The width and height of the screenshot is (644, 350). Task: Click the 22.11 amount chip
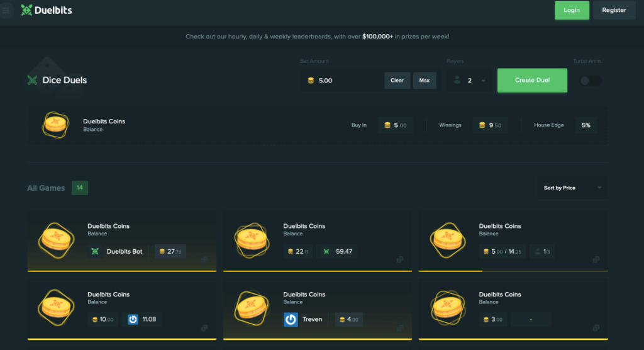point(298,251)
